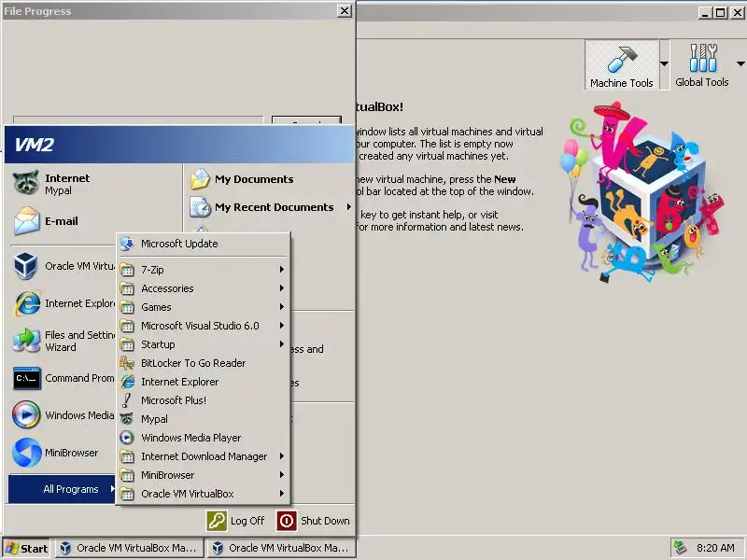Expand the Startup submenu arrow

click(x=282, y=343)
